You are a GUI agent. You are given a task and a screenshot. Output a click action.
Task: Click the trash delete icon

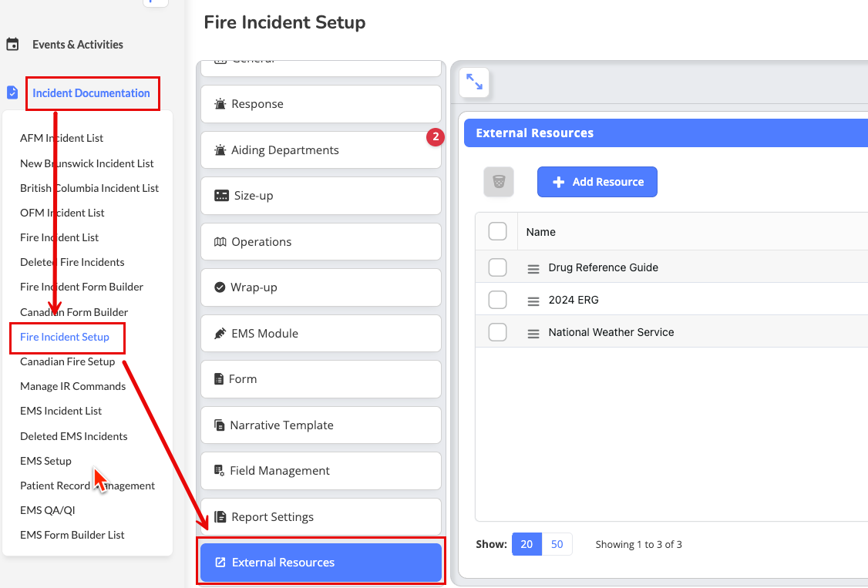499,182
